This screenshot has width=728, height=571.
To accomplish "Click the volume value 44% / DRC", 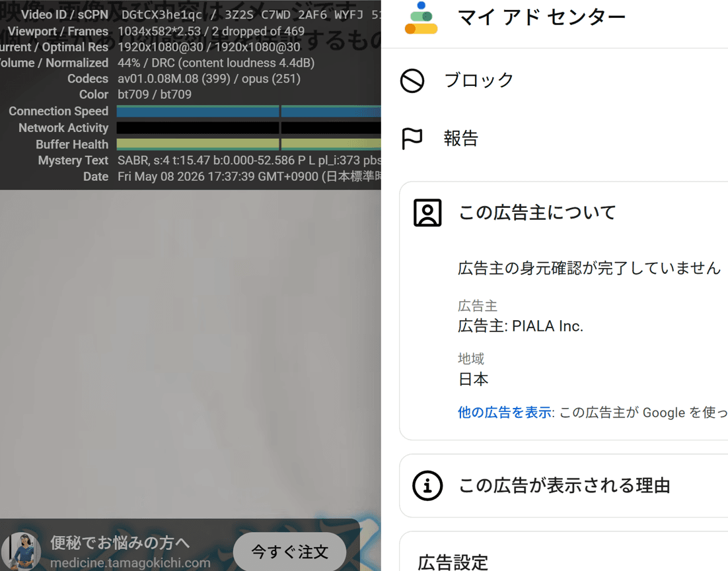I will 146,63.
